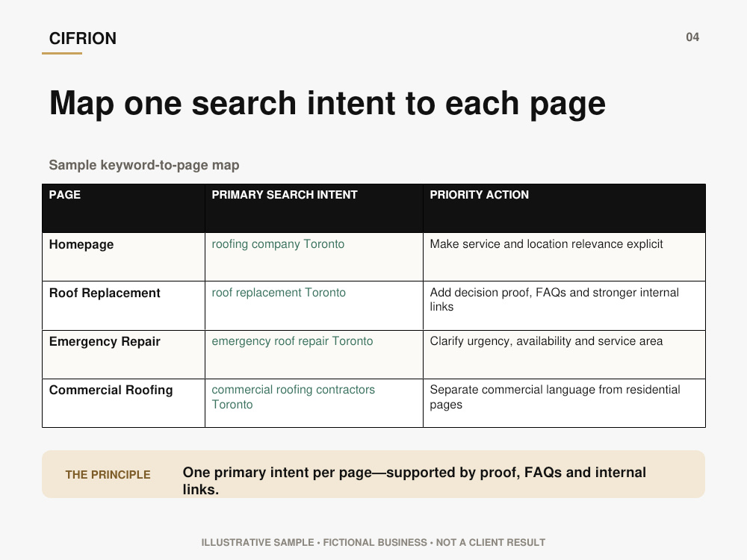
Task: Click the Commercial Roofing row label
Action: point(111,390)
